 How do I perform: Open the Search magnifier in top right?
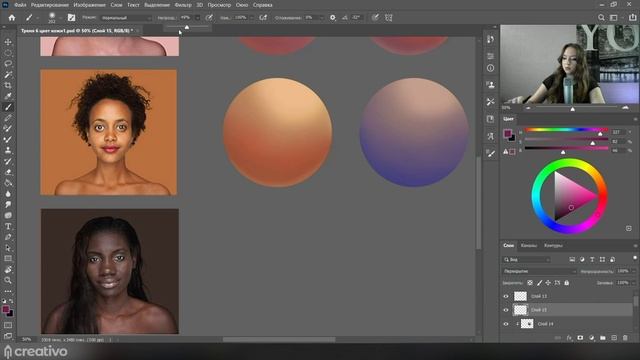pos(601,18)
